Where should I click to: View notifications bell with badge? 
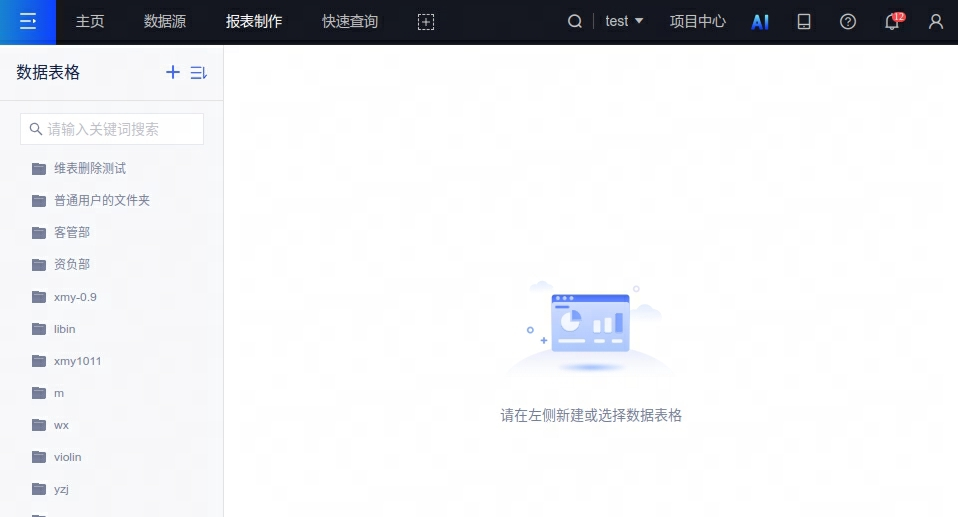(892, 22)
